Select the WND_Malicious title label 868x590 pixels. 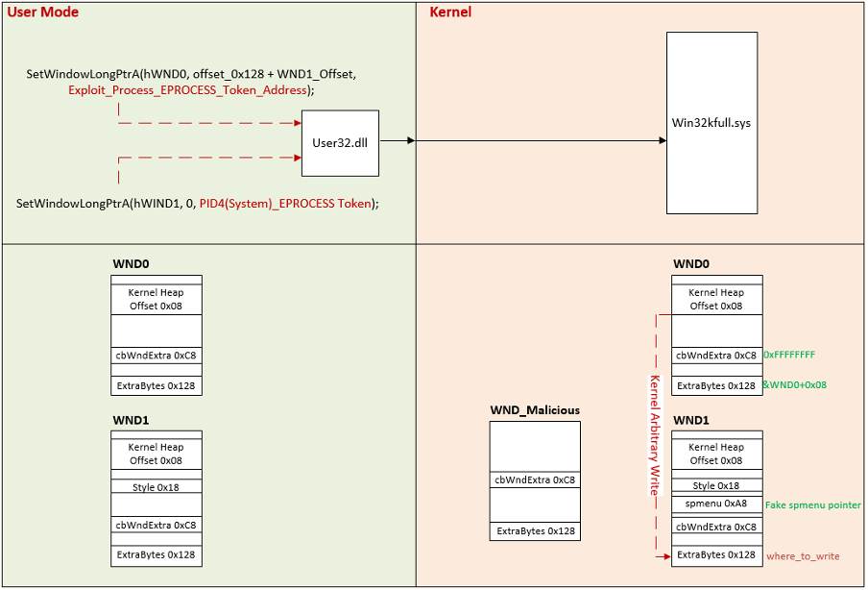click(x=535, y=410)
